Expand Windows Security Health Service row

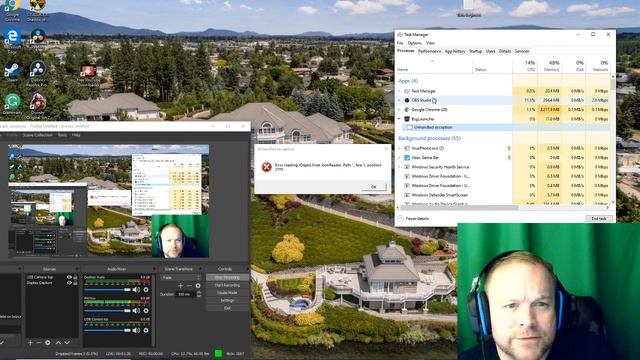[399, 167]
